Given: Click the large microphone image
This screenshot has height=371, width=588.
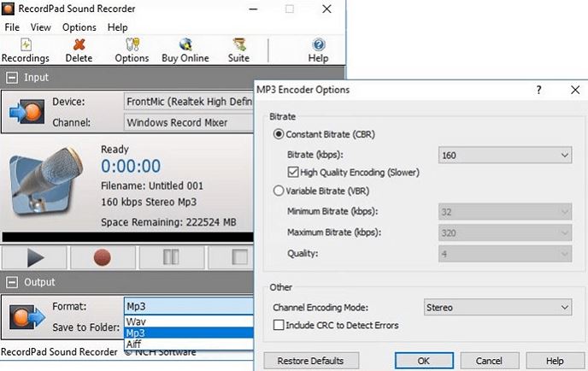Looking at the screenshot, I should tap(46, 182).
